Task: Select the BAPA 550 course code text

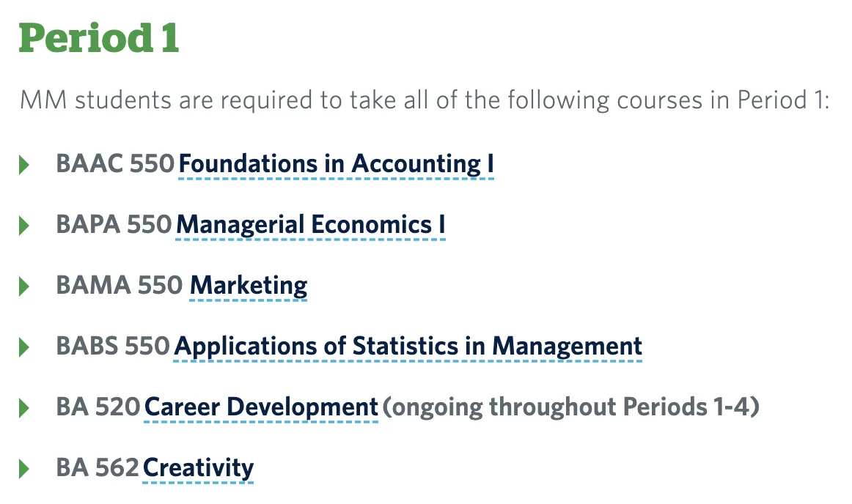Action: coord(114,224)
